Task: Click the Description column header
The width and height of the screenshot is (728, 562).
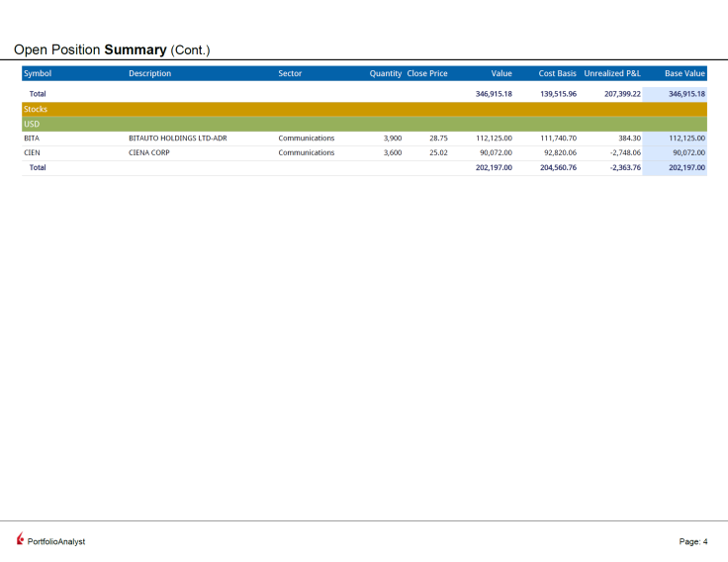Action: [149, 73]
